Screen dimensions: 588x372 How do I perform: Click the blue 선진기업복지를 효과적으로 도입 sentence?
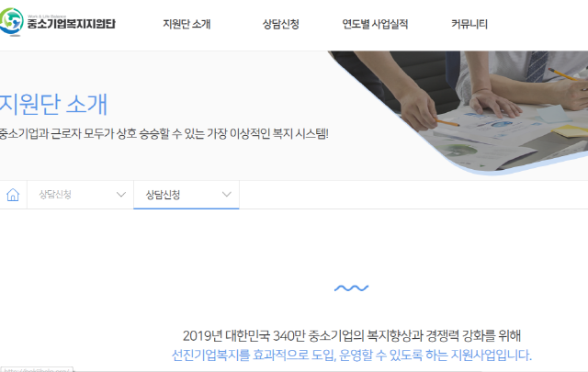[x=351, y=355]
